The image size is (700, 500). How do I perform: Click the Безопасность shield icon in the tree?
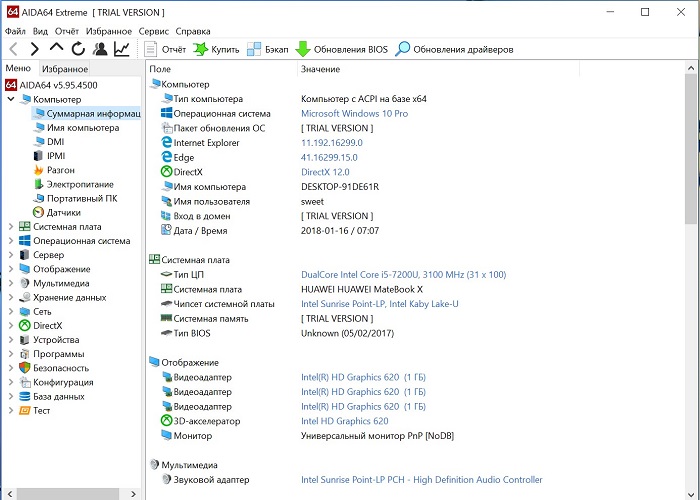pos(25,368)
